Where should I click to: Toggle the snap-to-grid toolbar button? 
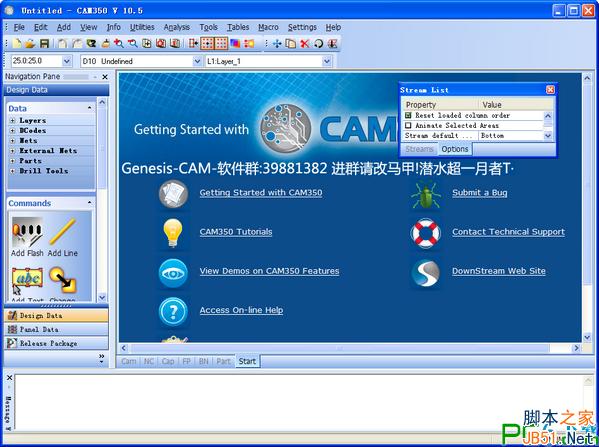[207, 44]
